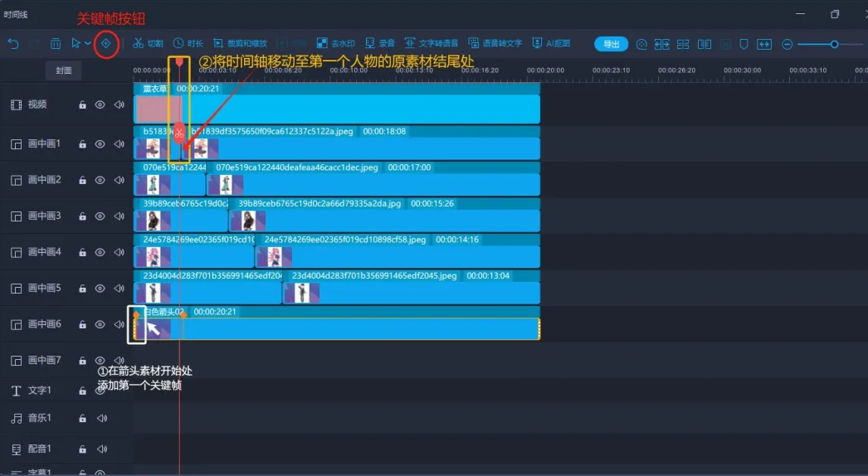This screenshot has width=868, height=476.
Task: Hide the 视频 track with eye icon
Action: (x=100, y=104)
